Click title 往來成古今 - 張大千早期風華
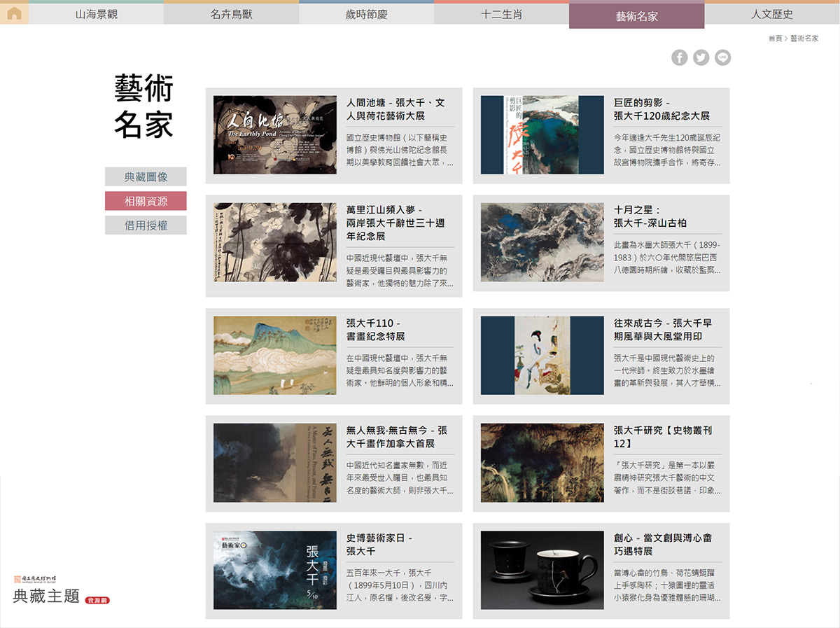Viewport: 840px width, 628px height. tap(663, 330)
